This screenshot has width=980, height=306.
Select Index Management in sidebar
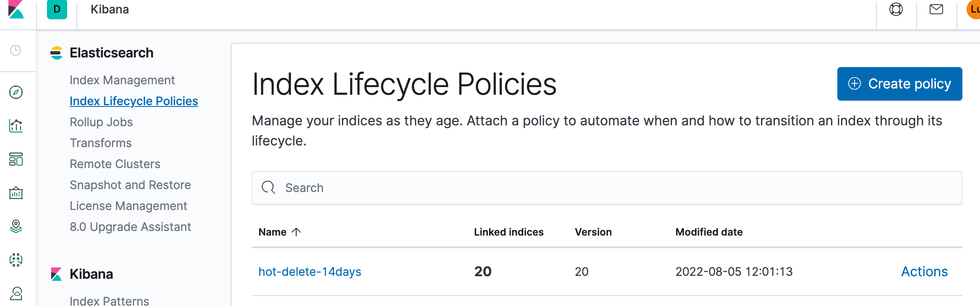pyautogui.click(x=122, y=80)
